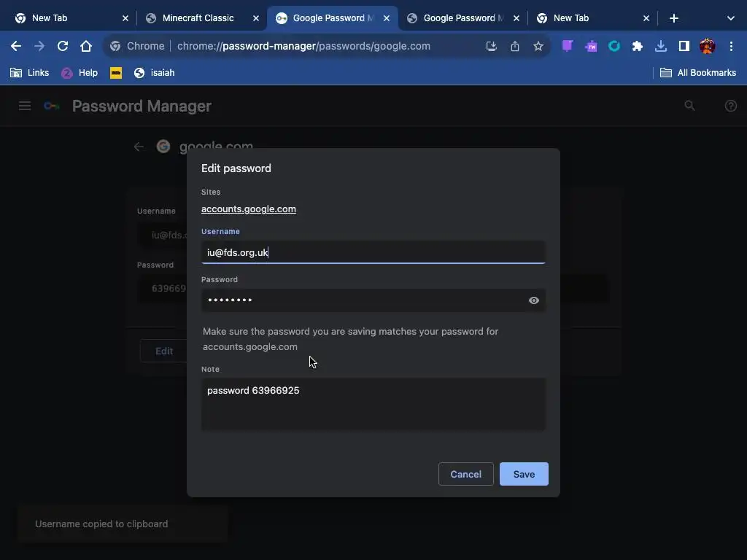Cancel the Edit password dialog

465,474
